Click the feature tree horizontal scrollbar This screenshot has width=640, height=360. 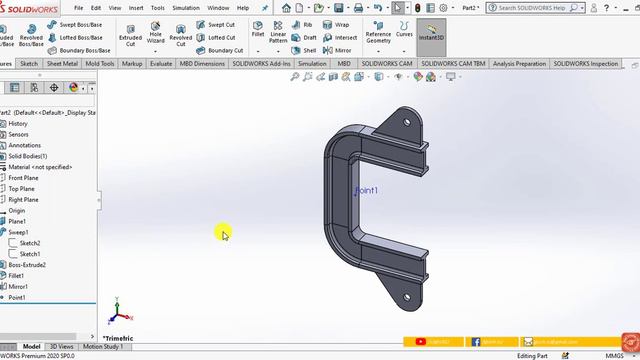[38, 336]
